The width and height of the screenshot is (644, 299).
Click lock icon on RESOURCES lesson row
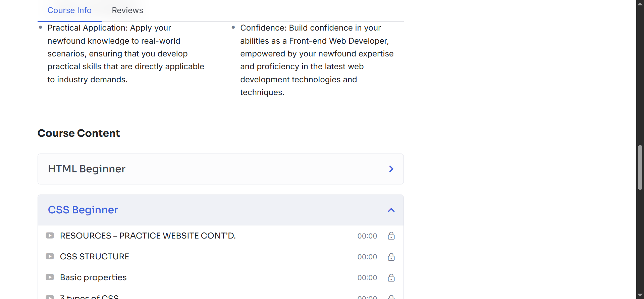coord(391,236)
